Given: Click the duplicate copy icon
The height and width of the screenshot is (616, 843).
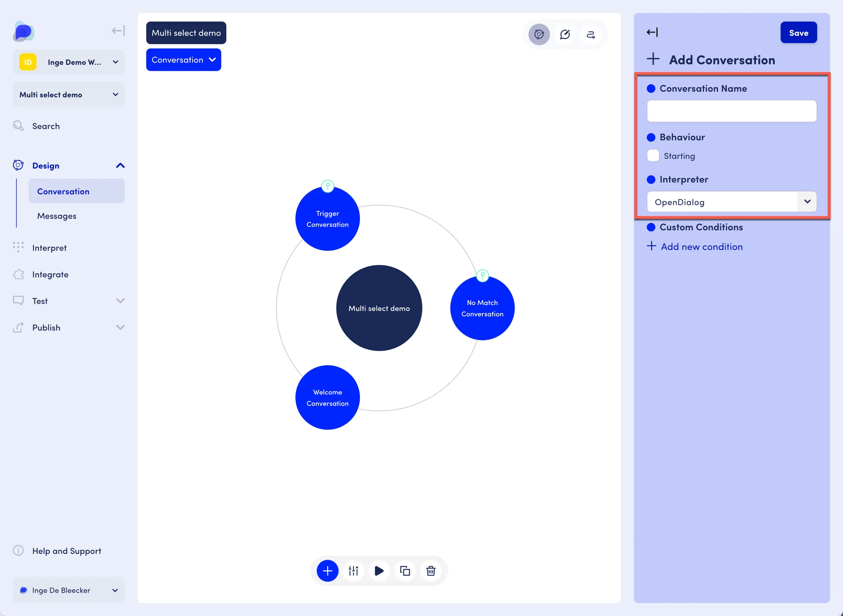Looking at the screenshot, I should click(x=405, y=571).
